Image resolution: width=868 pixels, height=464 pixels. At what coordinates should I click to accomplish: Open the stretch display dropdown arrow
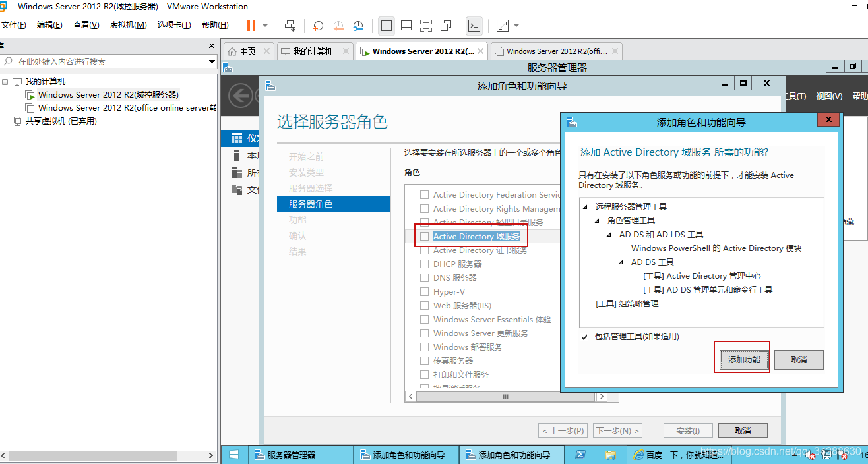516,26
